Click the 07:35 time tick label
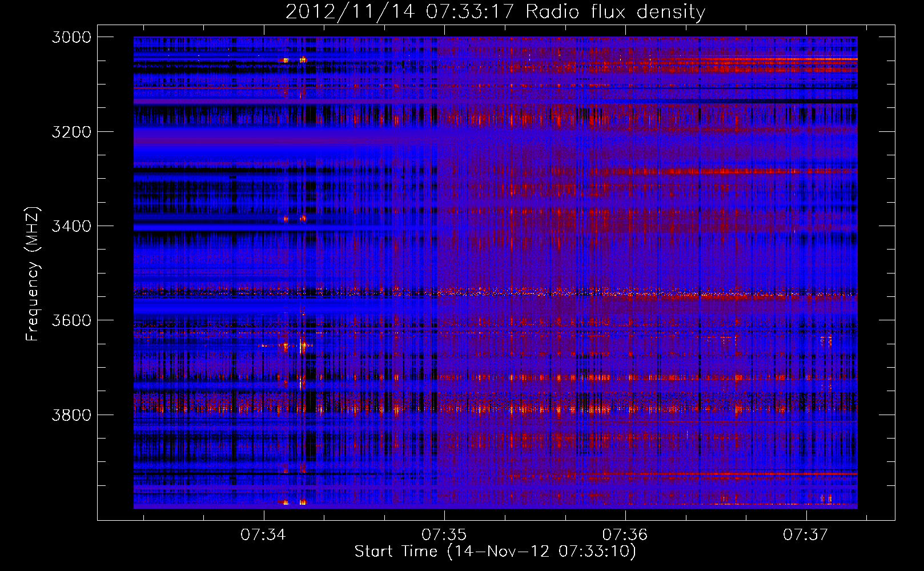 (444, 535)
